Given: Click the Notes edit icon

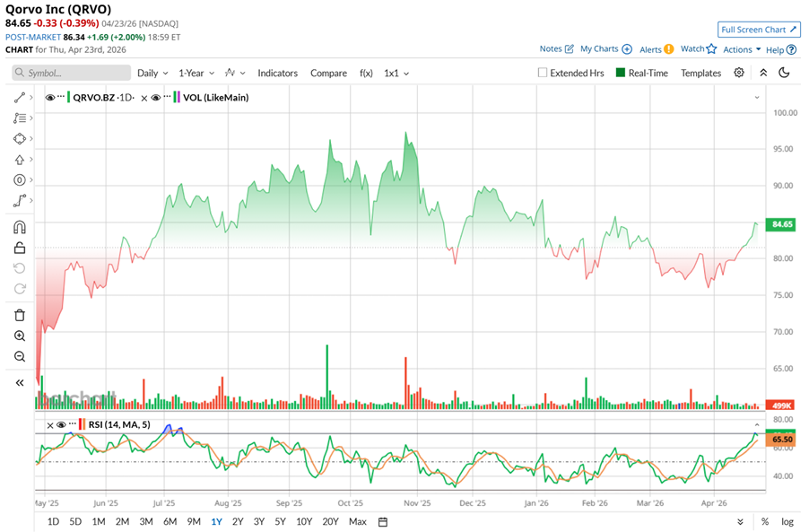Looking at the screenshot, I should (570, 49).
